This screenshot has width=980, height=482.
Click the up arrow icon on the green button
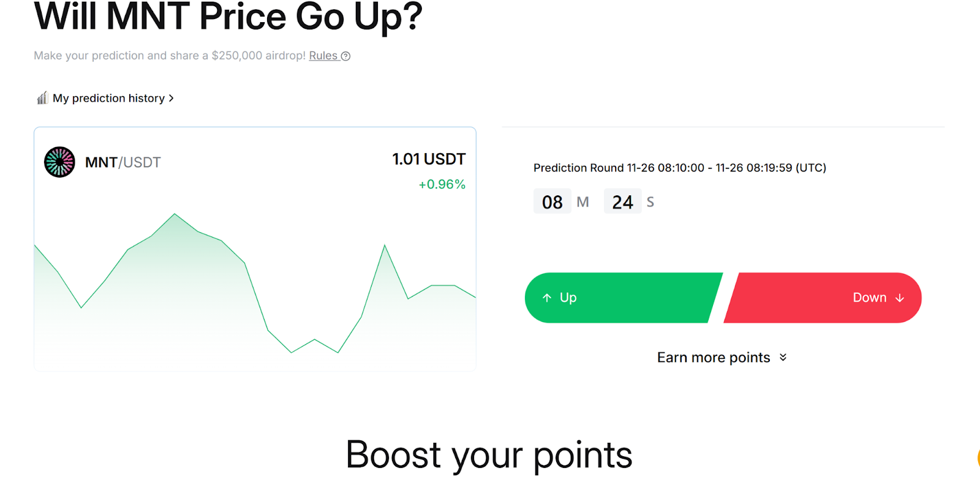point(547,298)
